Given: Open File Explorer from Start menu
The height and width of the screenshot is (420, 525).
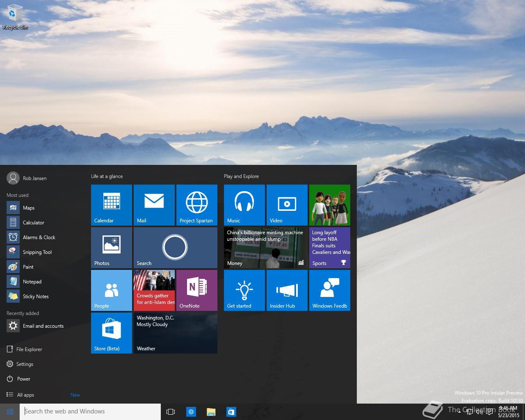Looking at the screenshot, I should (29, 349).
